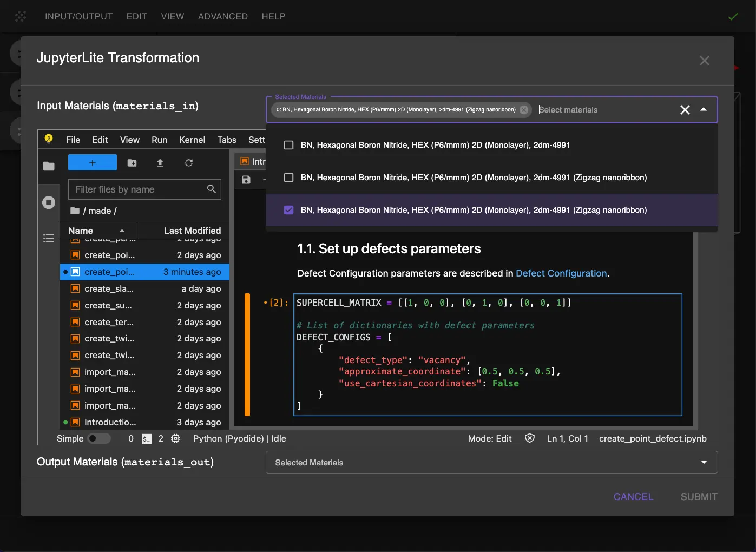
Task: Open the Kernel menu
Action: point(192,140)
